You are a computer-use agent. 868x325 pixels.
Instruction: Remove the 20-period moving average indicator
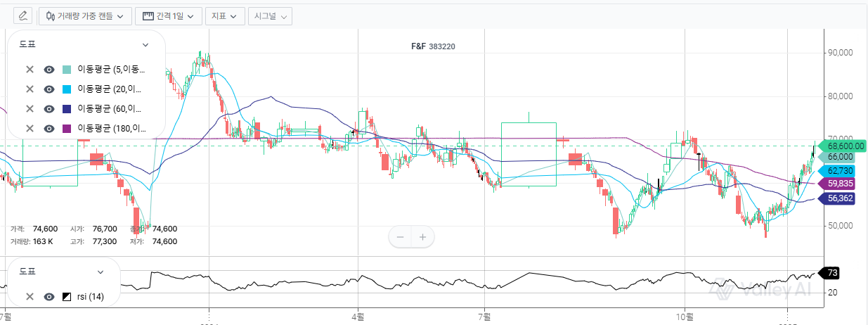[30, 89]
